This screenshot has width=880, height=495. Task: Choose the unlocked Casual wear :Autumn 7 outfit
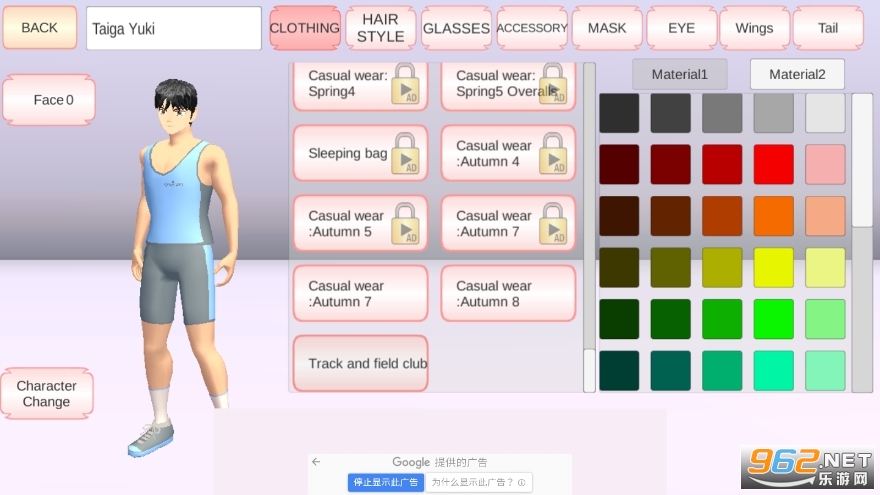tap(360, 294)
